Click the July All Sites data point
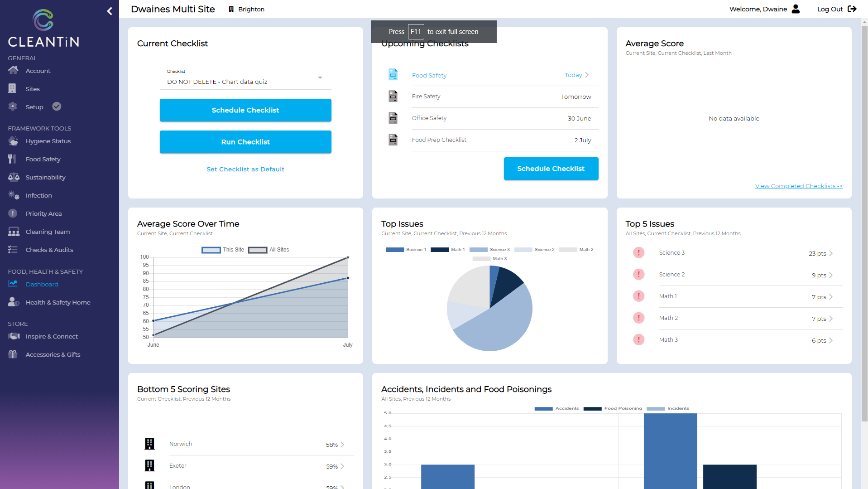Screen dimensions: 868x489 click(348, 257)
